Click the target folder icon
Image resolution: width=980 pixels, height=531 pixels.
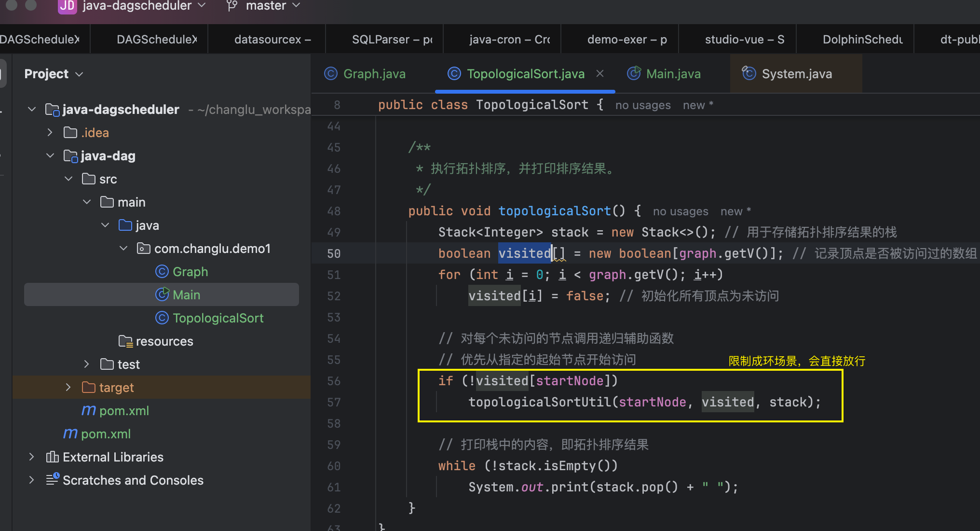pos(89,387)
